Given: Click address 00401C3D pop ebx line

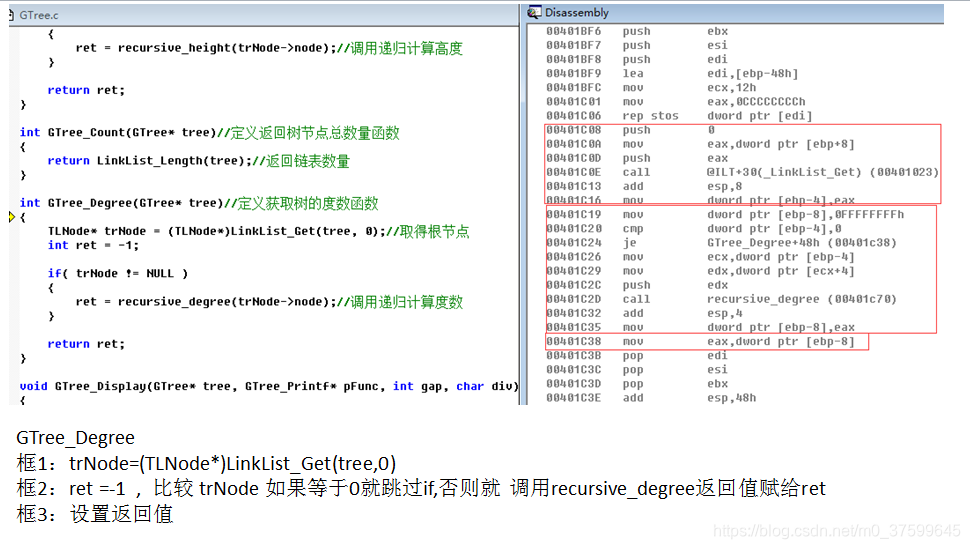Looking at the screenshot, I should point(637,384).
